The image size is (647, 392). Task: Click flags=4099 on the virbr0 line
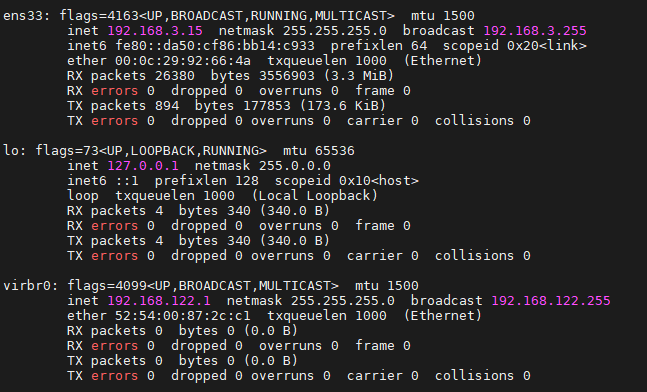point(107,286)
